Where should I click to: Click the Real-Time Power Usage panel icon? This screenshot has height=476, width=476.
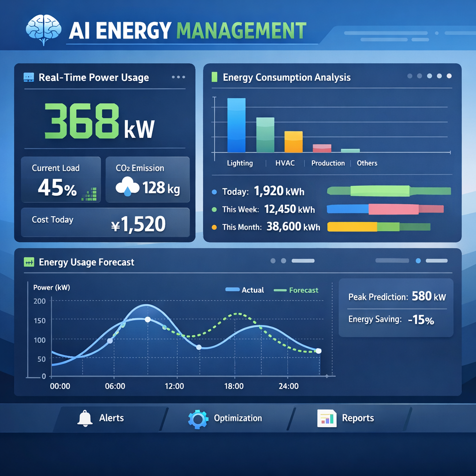(x=28, y=77)
